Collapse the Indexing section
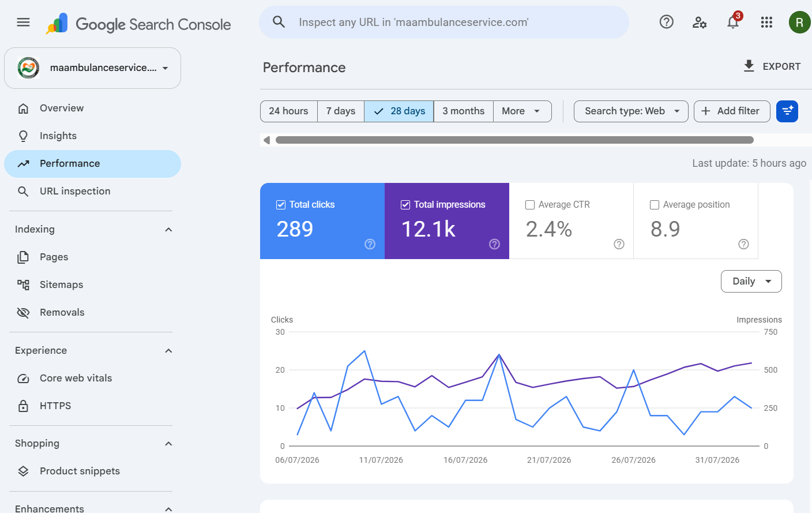Screen dimensions: 812x513 coord(168,230)
